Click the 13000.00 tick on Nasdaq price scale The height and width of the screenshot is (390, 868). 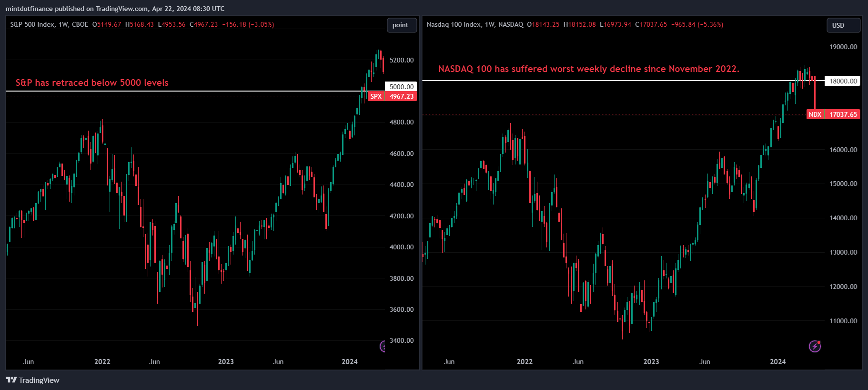point(843,252)
